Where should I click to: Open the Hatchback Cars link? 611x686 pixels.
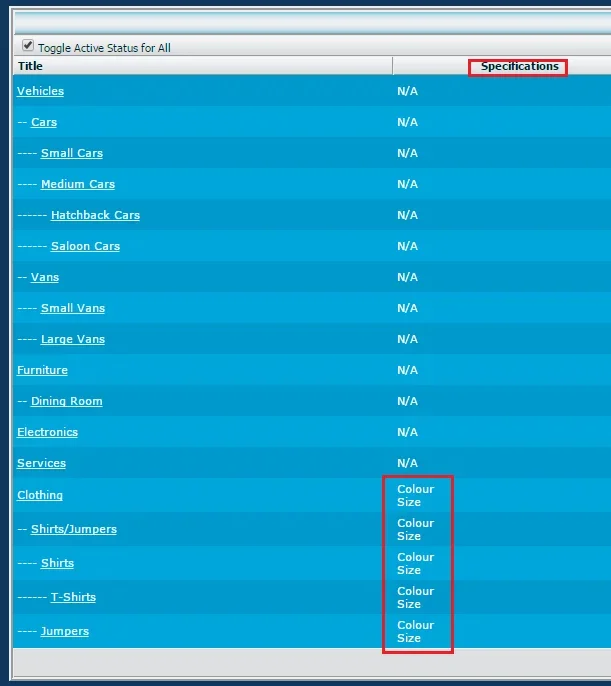click(95, 215)
